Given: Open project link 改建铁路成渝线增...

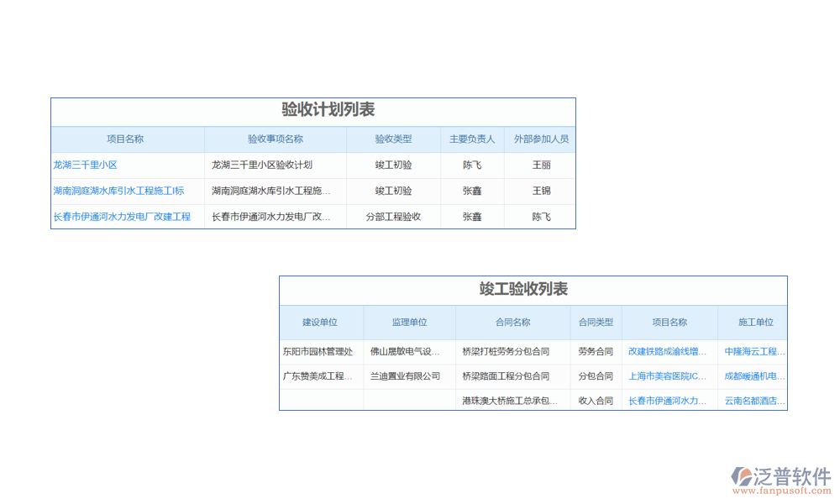Looking at the screenshot, I should click(x=664, y=351).
